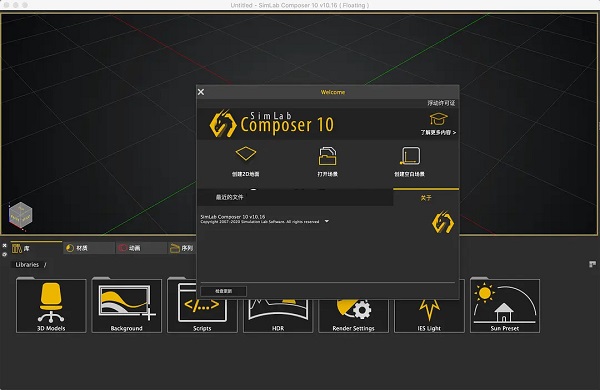Image resolution: width=600 pixels, height=390 pixels.
Task: Select the 材质 materials tab
Action: pos(89,248)
